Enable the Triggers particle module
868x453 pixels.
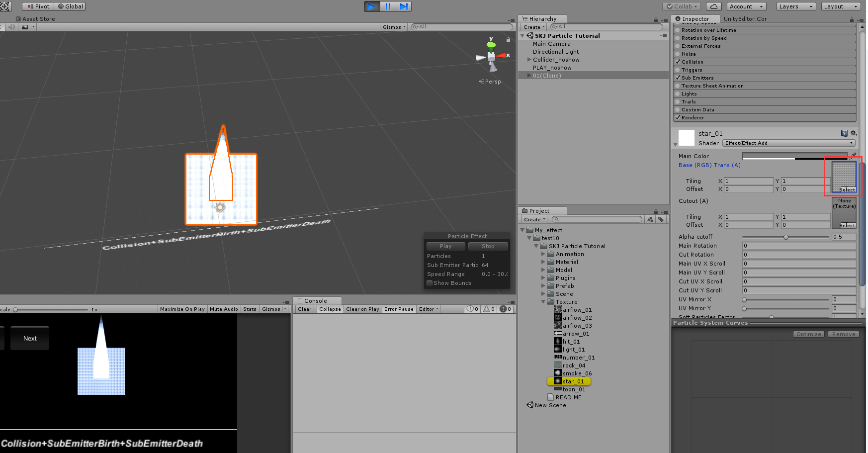click(x=677, y=70)
